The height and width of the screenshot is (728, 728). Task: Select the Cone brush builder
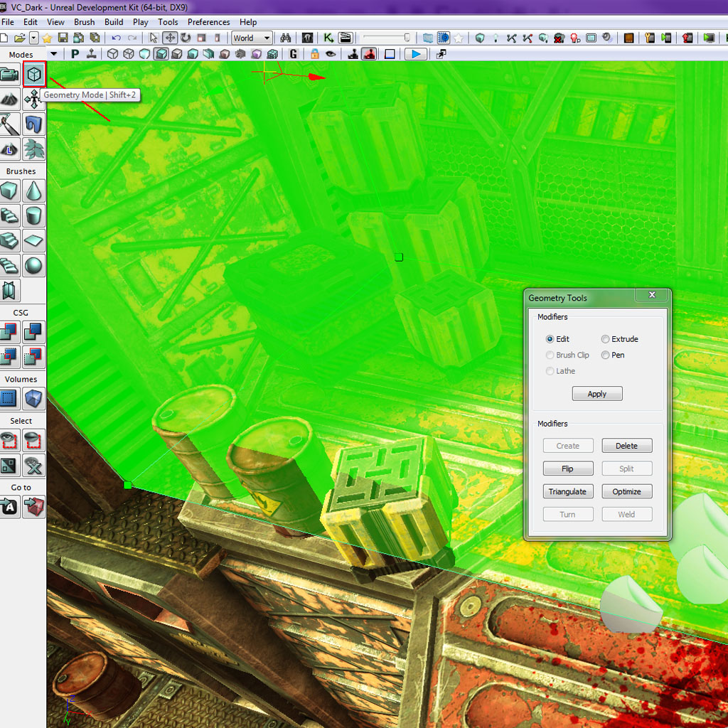34,191
